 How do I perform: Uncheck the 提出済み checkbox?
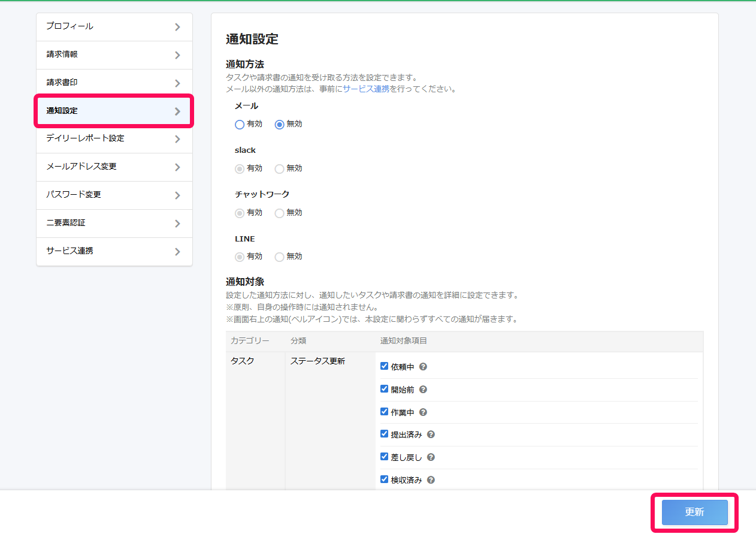pyautogui.click(x=385, y=434)
